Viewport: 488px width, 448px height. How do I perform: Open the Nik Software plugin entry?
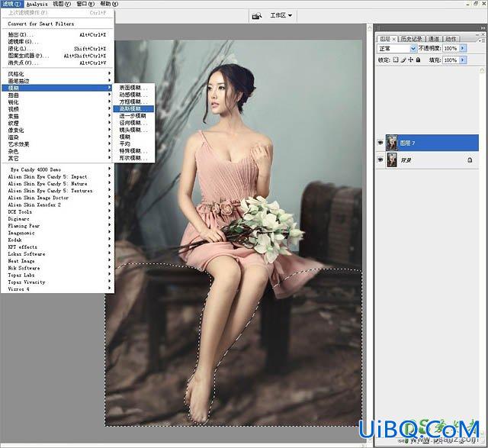point(57,268)
